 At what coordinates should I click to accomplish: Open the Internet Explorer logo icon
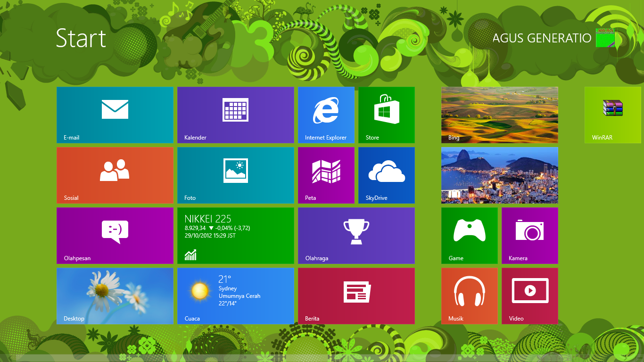326,110
